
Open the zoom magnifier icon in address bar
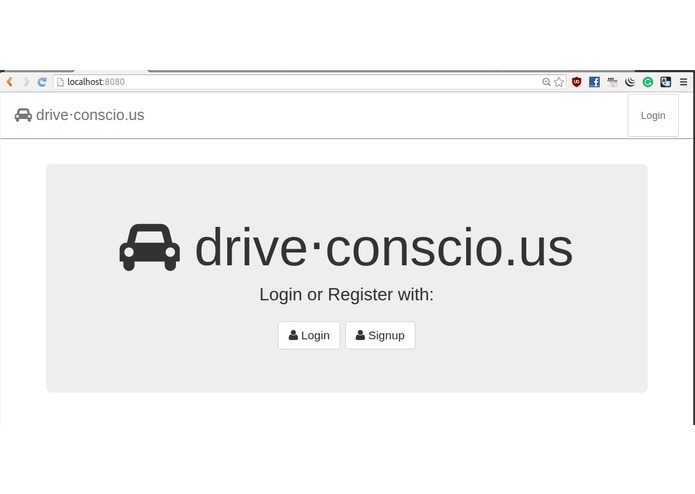547,82
